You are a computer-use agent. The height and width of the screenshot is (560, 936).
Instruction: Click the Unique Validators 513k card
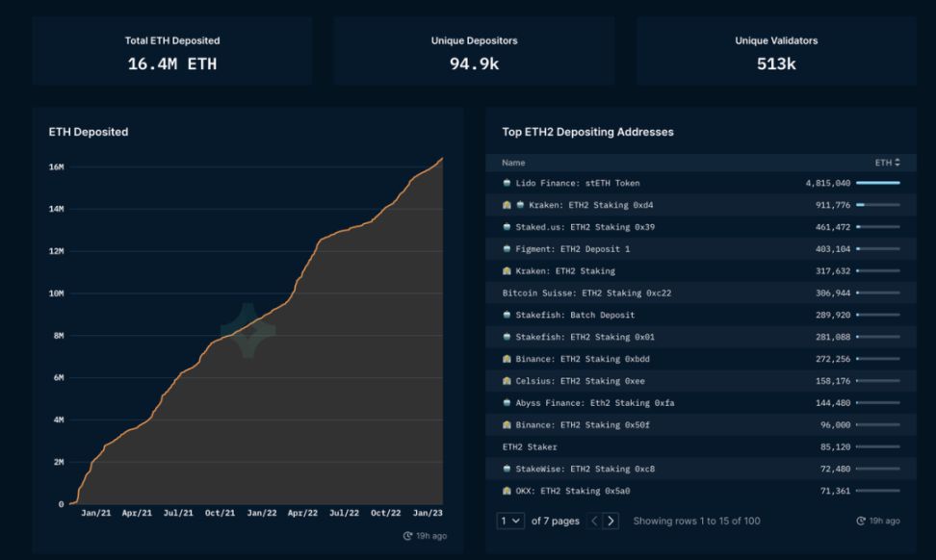[777, 51]
